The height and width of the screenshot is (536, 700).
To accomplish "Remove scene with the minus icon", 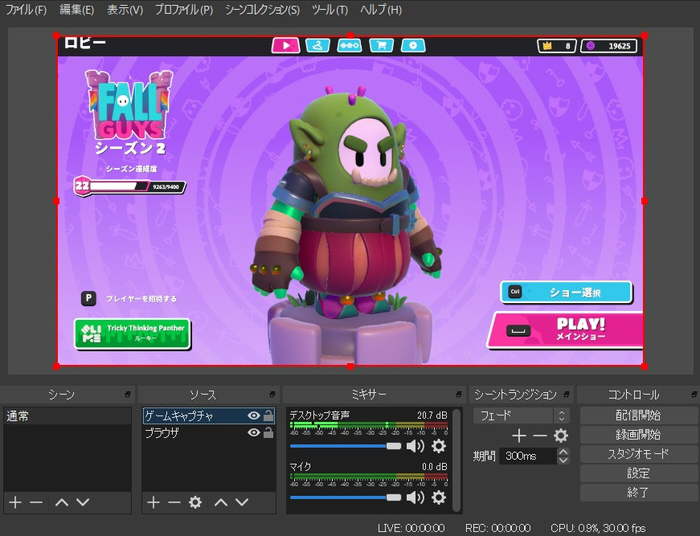I will coord(36,503).
